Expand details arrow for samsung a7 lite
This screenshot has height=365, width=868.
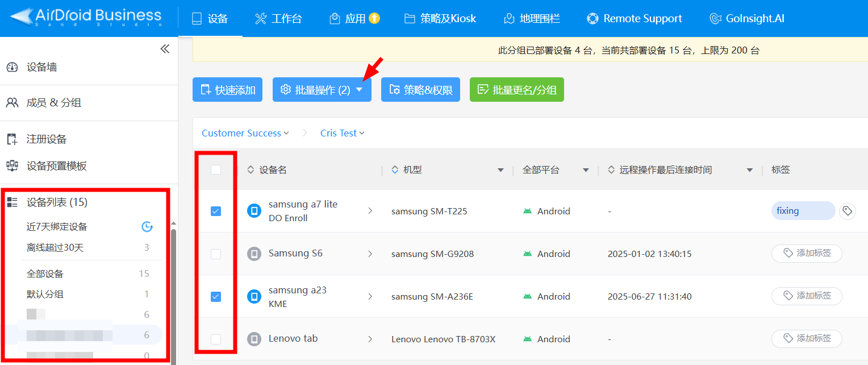point(370,211)
